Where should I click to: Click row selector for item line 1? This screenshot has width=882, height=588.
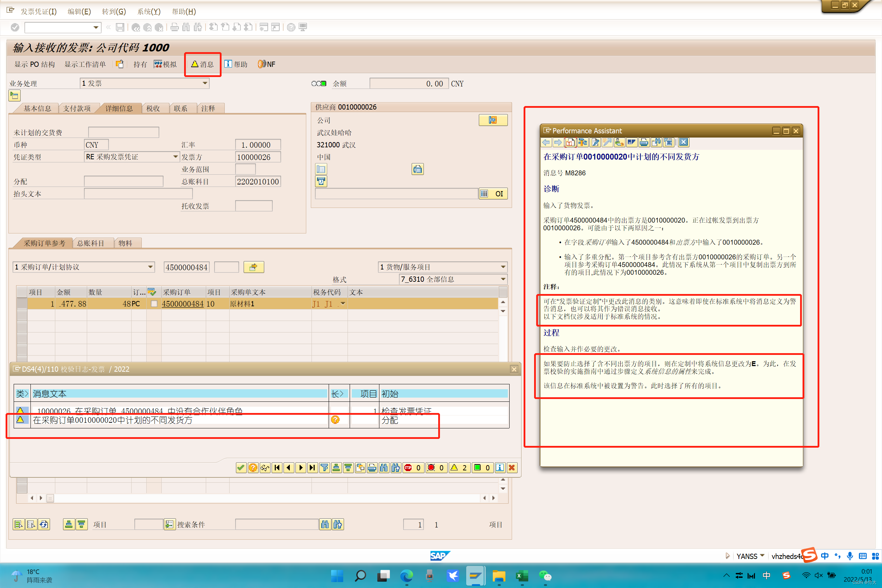22,304
